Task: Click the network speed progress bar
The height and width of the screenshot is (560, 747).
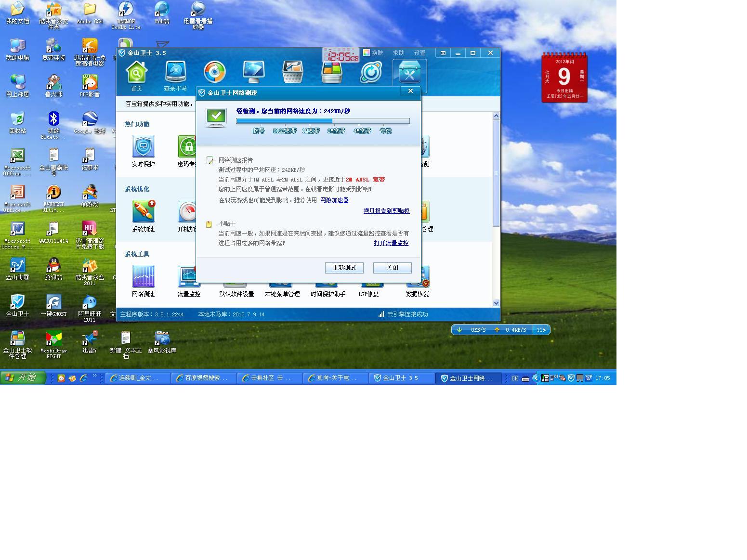Action: (x=323, y=121)
